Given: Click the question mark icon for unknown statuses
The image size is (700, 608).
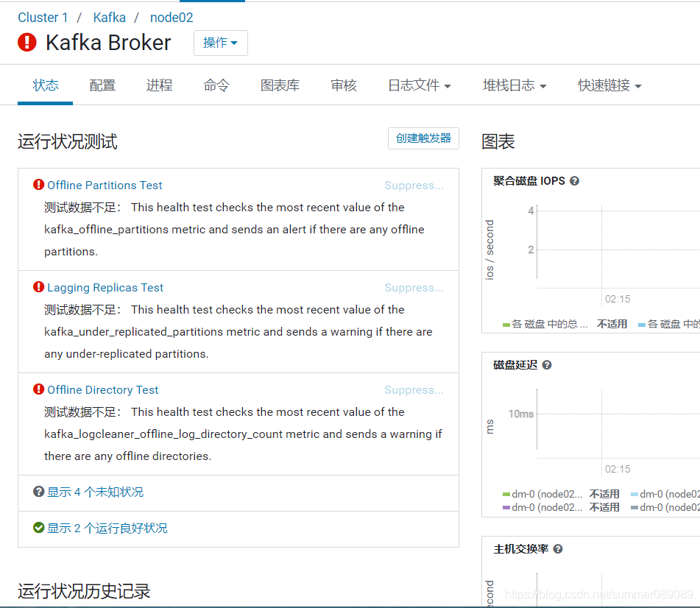Looking at the screenshot, I should [39, 492].
